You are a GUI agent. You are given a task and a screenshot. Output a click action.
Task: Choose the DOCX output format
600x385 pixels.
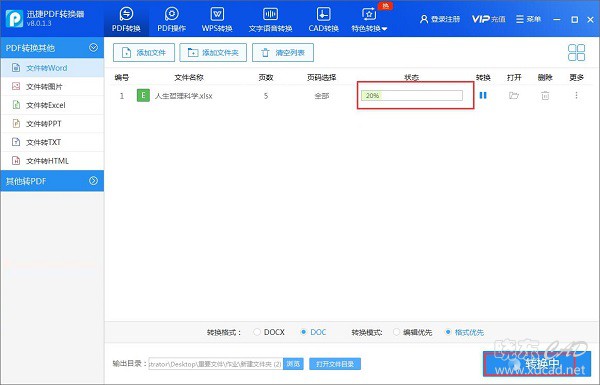tap(269, 332)
